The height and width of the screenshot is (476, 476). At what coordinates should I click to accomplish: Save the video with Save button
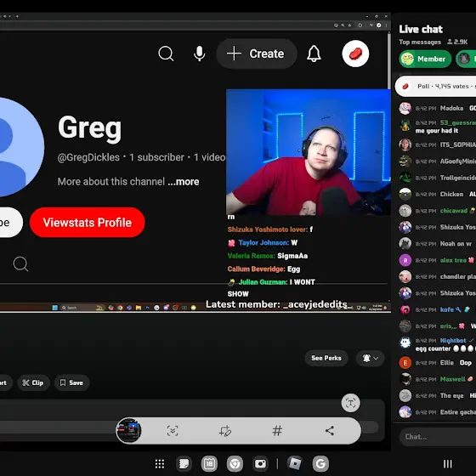coord(71,382)
